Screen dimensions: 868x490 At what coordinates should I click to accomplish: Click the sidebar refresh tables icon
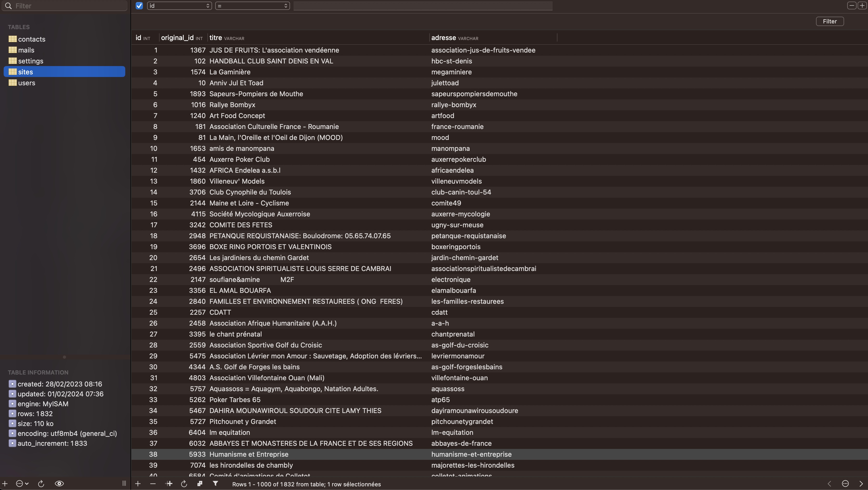point(41,483)
